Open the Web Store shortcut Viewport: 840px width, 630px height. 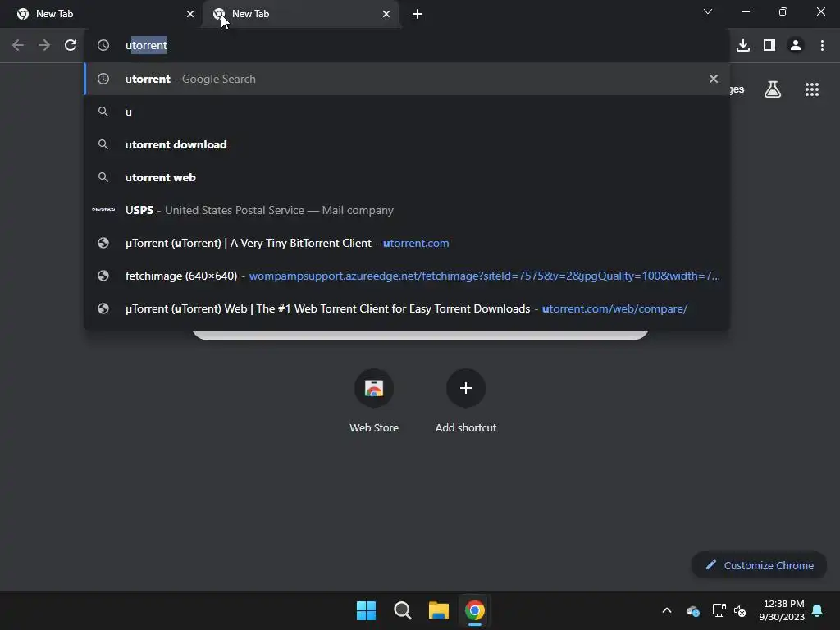tap(374, 400)
